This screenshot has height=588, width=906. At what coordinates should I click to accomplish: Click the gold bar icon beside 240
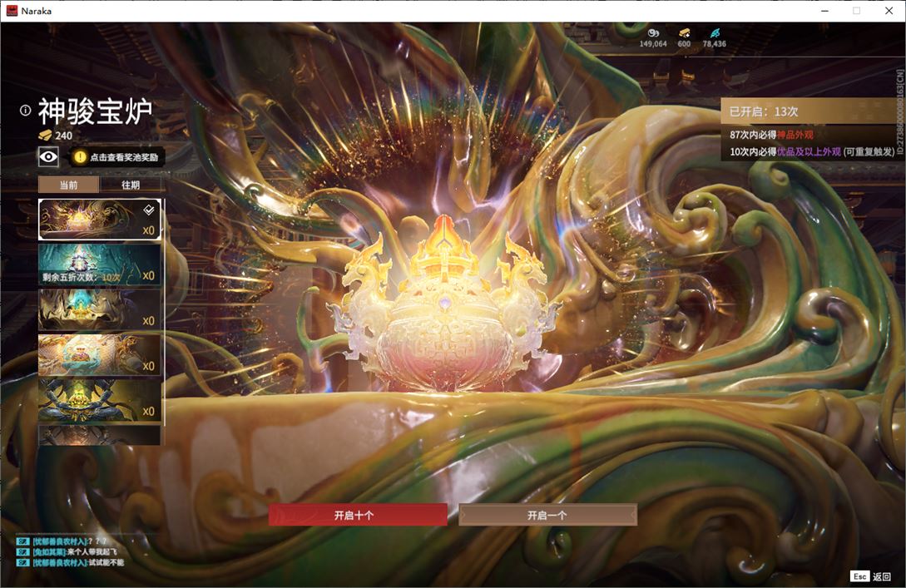[45, 136]
